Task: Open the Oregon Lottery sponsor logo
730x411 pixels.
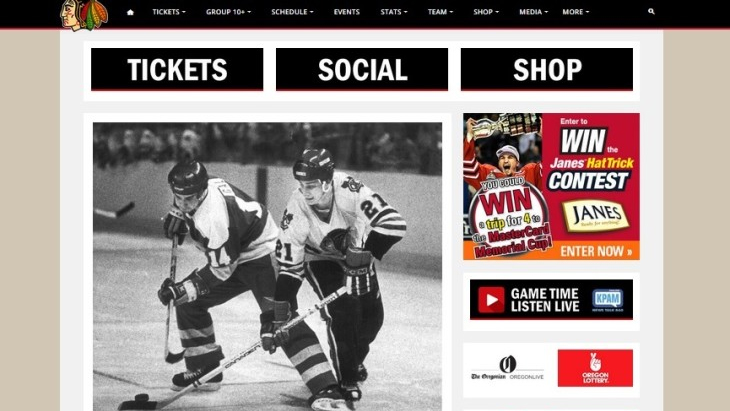Action: [595, 368]
